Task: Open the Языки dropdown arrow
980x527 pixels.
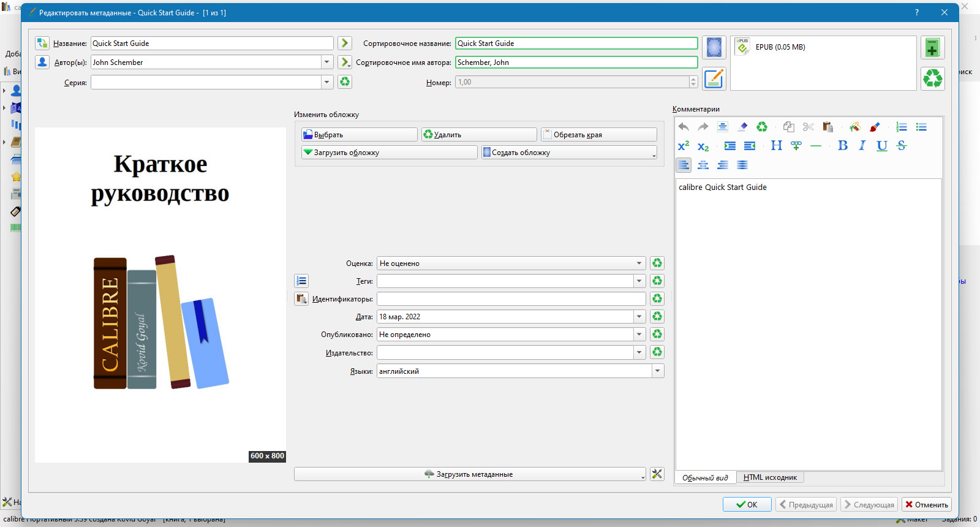Action: tap(658, 371)
